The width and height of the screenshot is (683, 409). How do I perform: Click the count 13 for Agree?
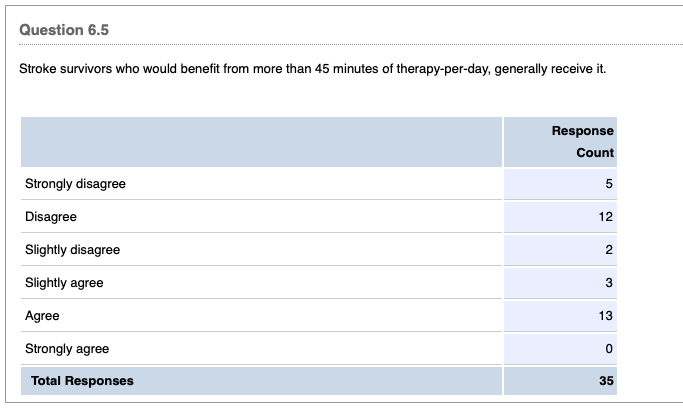[x=606, y=316]
